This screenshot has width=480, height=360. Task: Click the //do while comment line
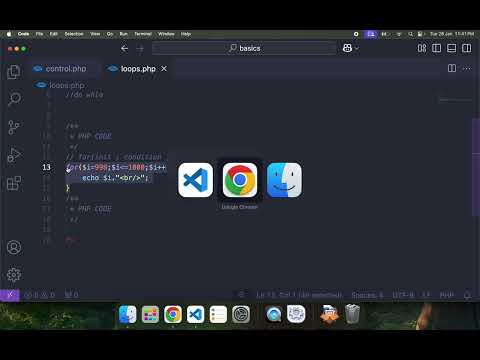pos(84,95)
